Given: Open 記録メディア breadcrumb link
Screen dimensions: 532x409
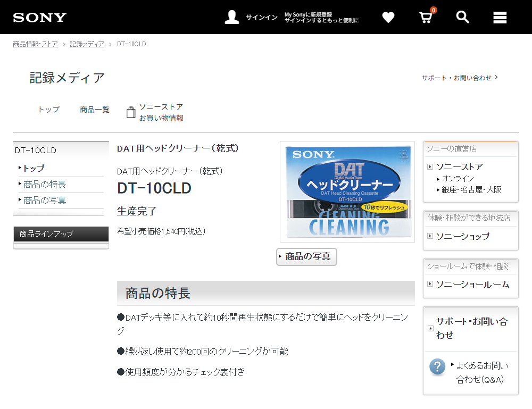Looking at the screenshot, I should click(x=87, y=44).
